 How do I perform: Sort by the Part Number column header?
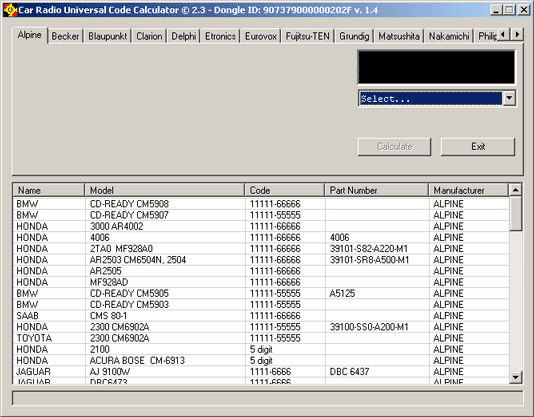tap(377, 190)
